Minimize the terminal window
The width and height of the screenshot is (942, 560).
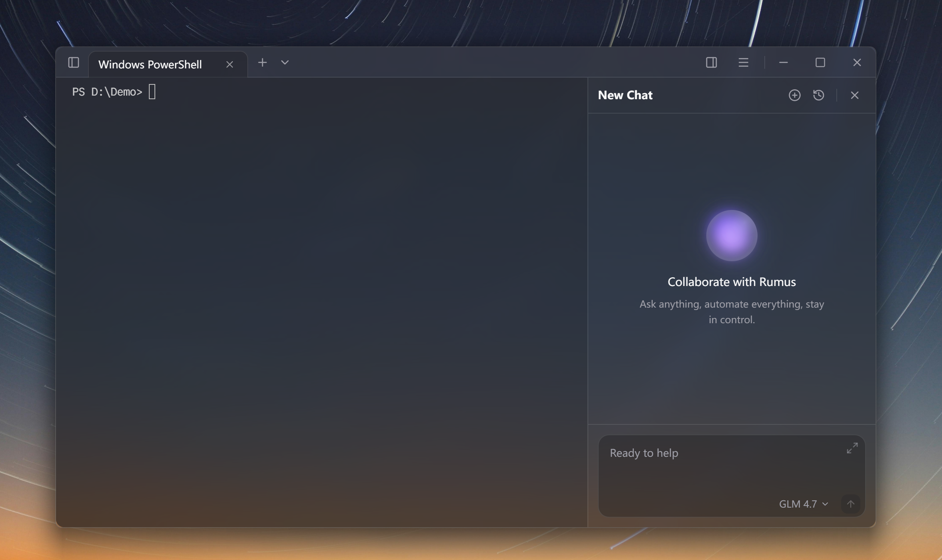(783, 63)
